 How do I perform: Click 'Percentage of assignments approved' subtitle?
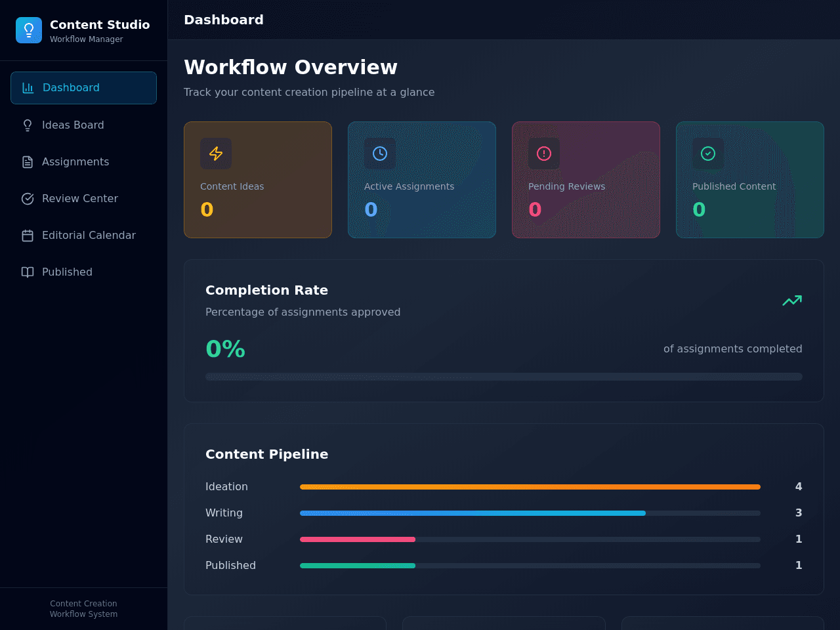(x=303, y=312)
